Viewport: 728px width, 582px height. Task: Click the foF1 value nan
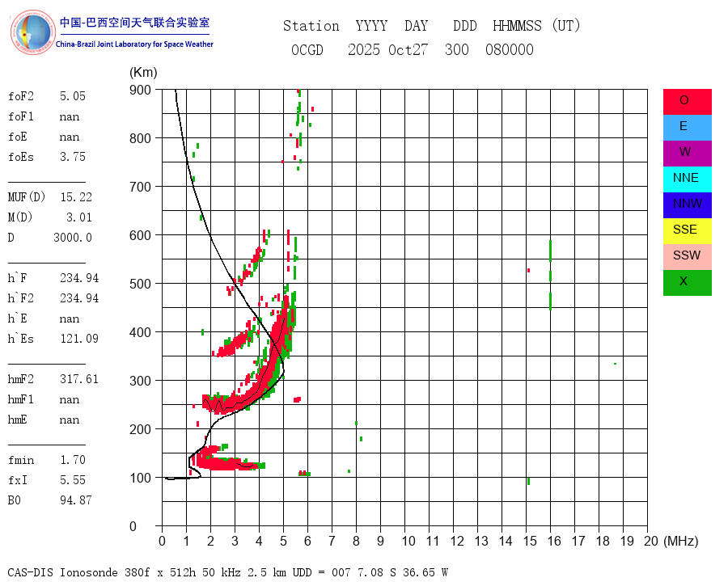pyautogui.click(x=70, y=116)
